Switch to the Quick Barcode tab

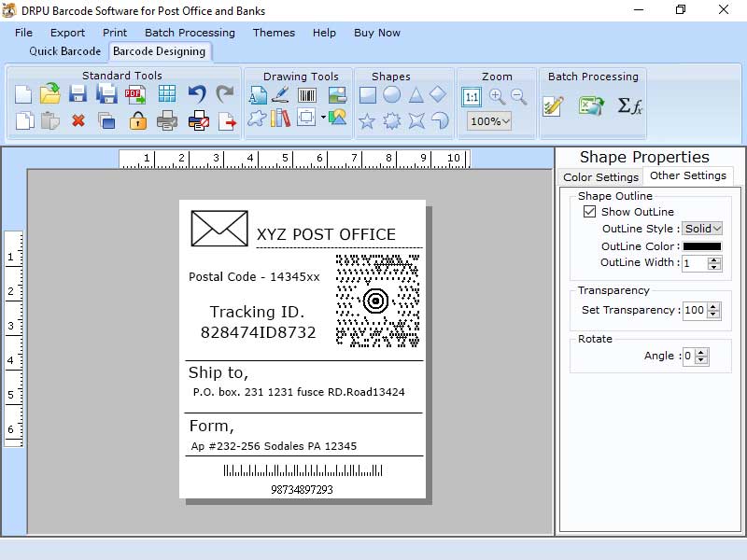[64, 51]
